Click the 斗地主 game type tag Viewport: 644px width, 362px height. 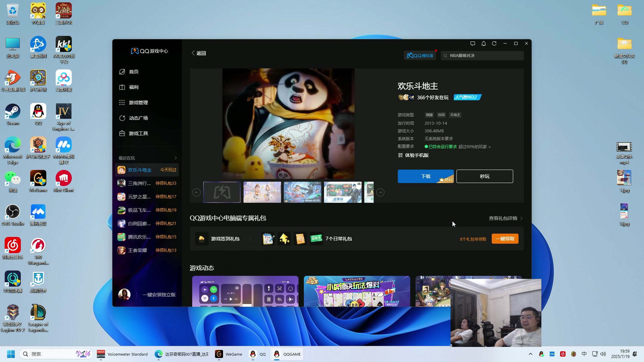tap(455, 115)
